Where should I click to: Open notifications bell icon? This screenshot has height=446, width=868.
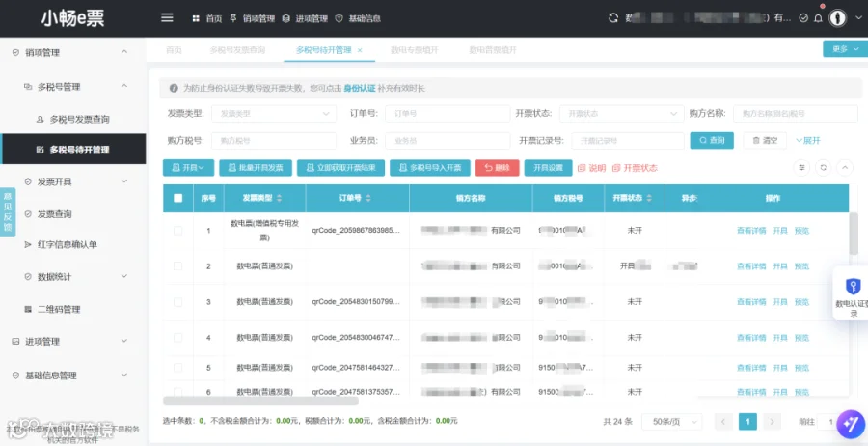[818, 18]
